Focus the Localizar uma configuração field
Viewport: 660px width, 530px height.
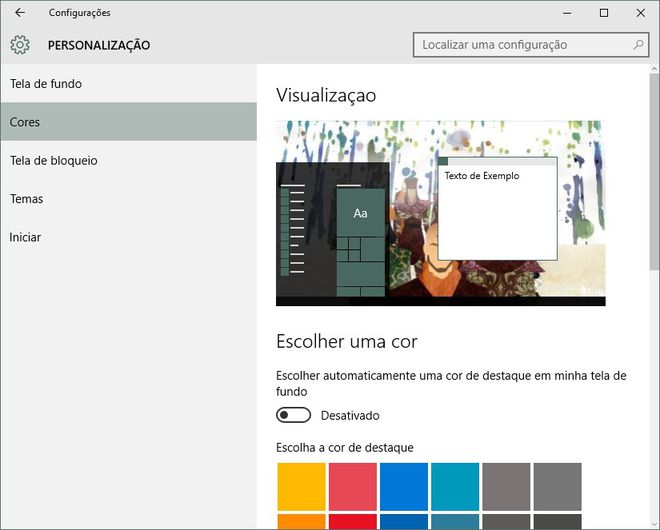(531, 45)
